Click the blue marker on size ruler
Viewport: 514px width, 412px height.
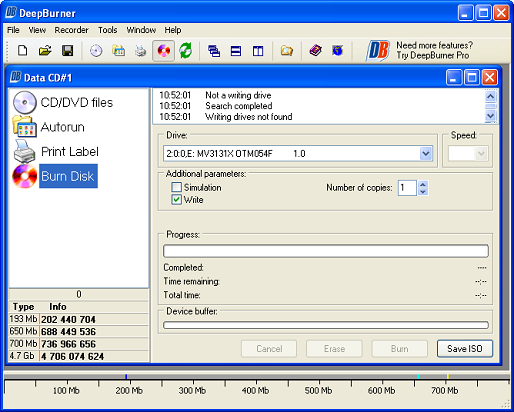(x=126, y=376)
